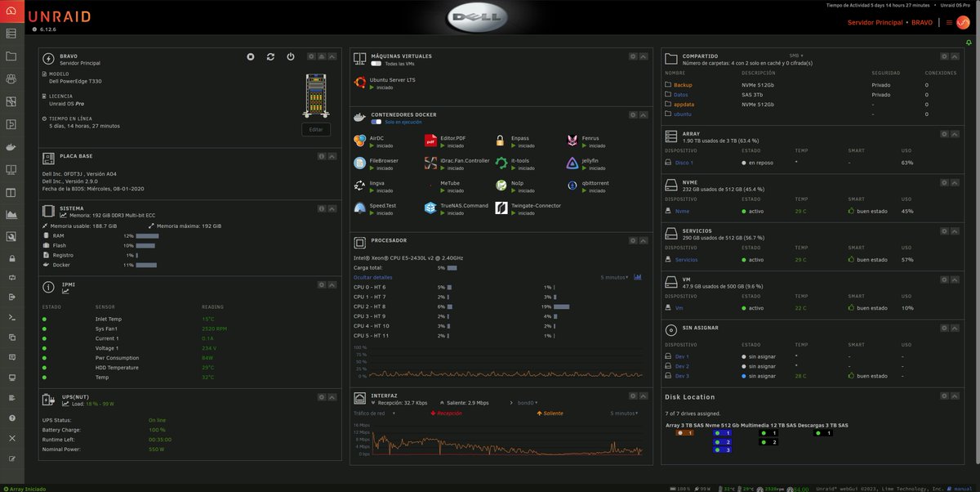This screenshot has width=980, height=492.
Task: Open the terminal sidebar icon
Action: (x=11, y=317)
